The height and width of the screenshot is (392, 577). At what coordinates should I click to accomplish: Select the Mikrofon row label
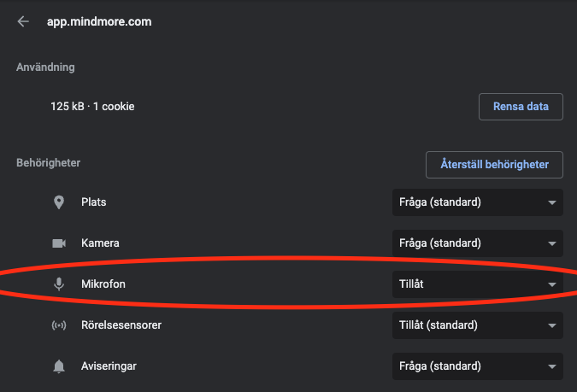[x=103, y=284]
